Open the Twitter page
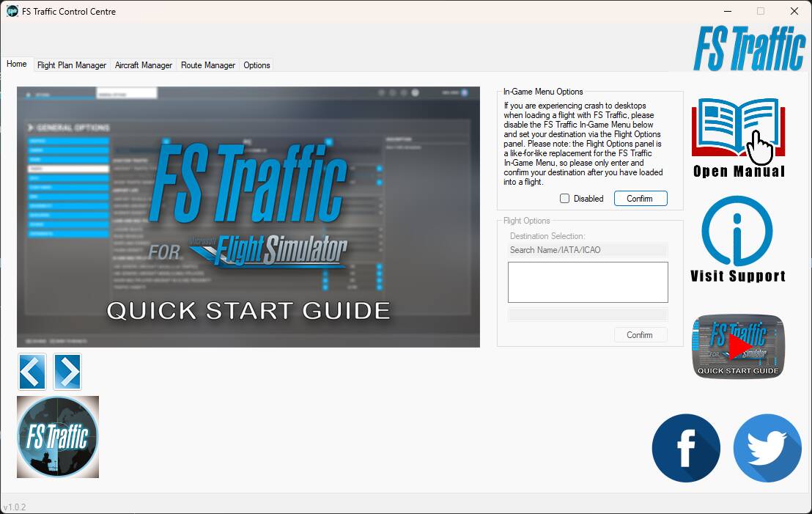This screenshot has height=514, width=812. coord(767,448)
